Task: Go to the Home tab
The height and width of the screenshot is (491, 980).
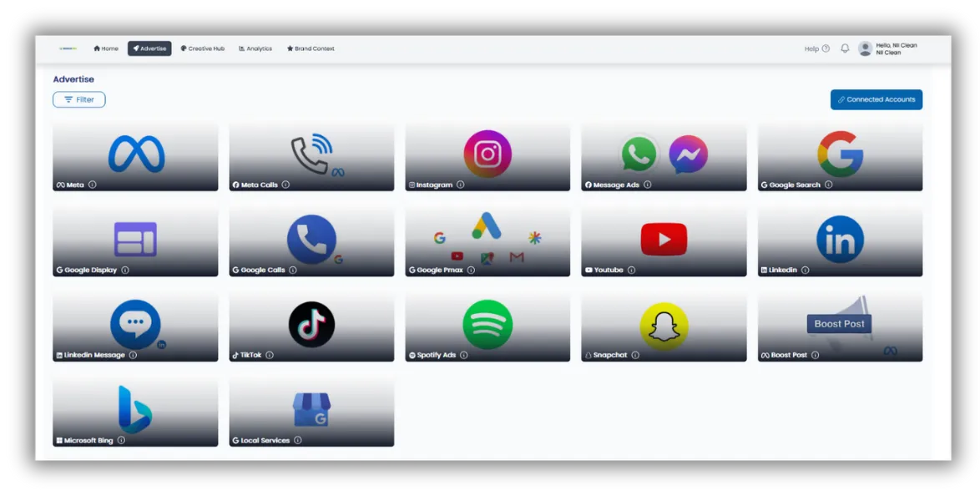Action: tap(106, 48)
